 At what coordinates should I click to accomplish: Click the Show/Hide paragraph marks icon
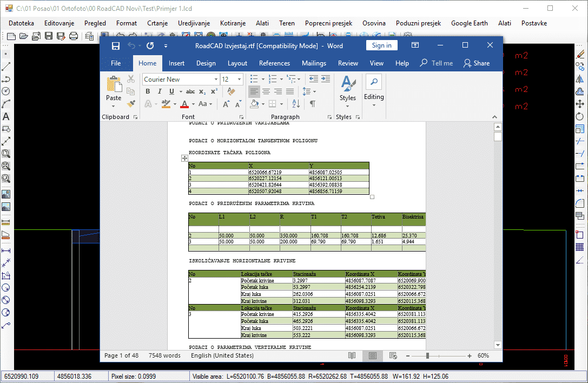pos(312,104)
